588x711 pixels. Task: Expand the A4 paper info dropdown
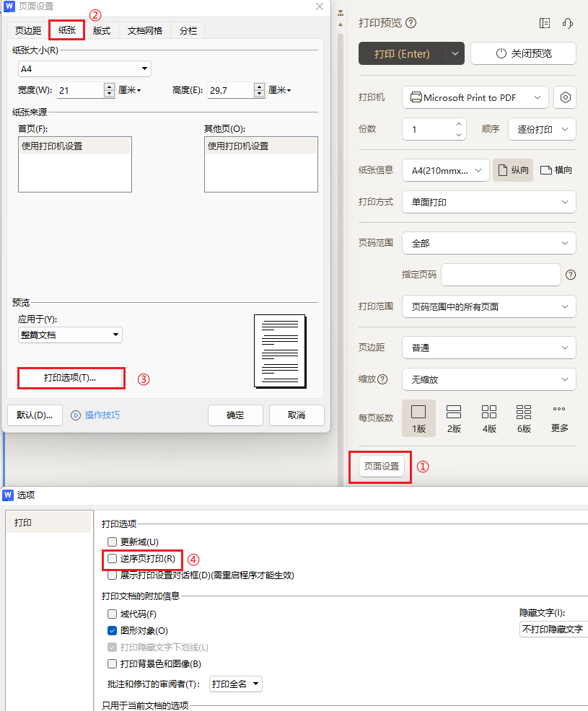tap(446, 170)
